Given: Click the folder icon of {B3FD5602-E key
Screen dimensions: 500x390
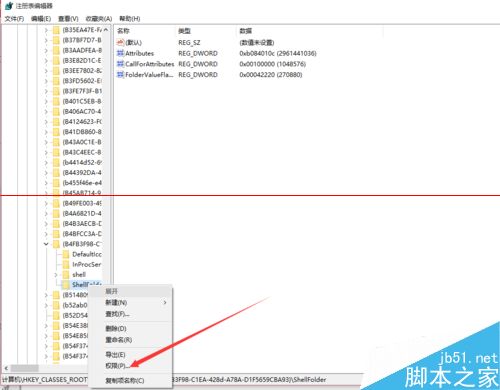Looking at the screenshot, I should pyautogui.click(x=56, y=81).
